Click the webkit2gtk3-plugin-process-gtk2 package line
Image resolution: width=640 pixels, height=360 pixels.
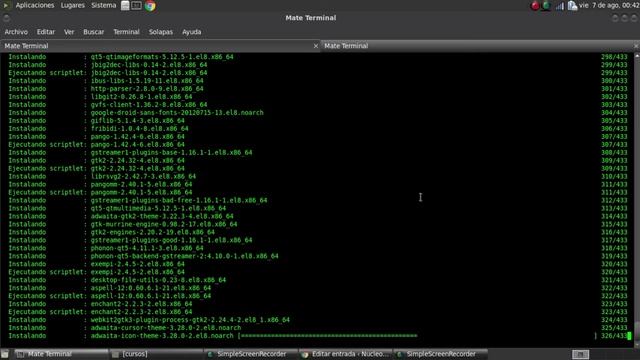(190, 320)
